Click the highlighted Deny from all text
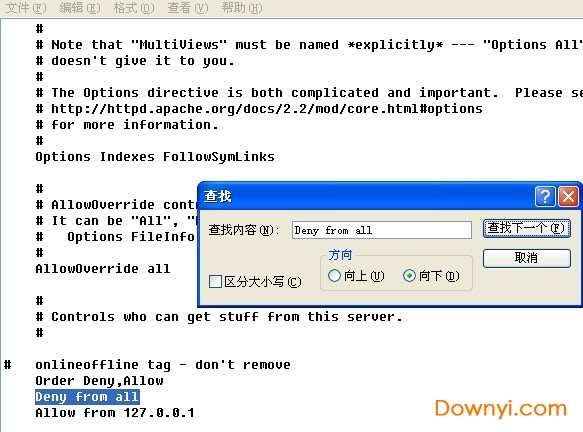This screenshot has height=432, width=583. 87,397
